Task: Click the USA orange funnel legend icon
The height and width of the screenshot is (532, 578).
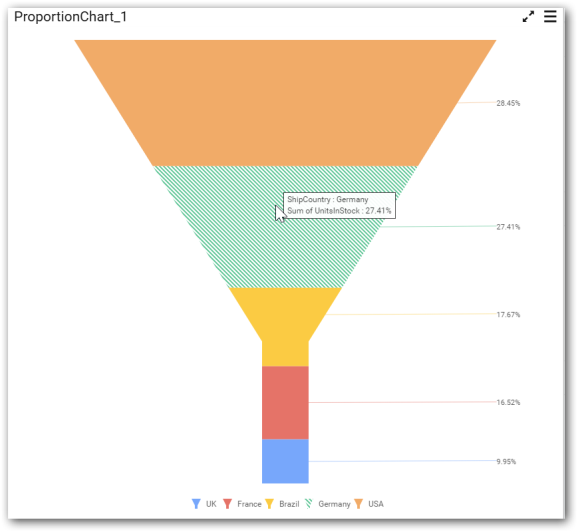Action: (358, 504)
